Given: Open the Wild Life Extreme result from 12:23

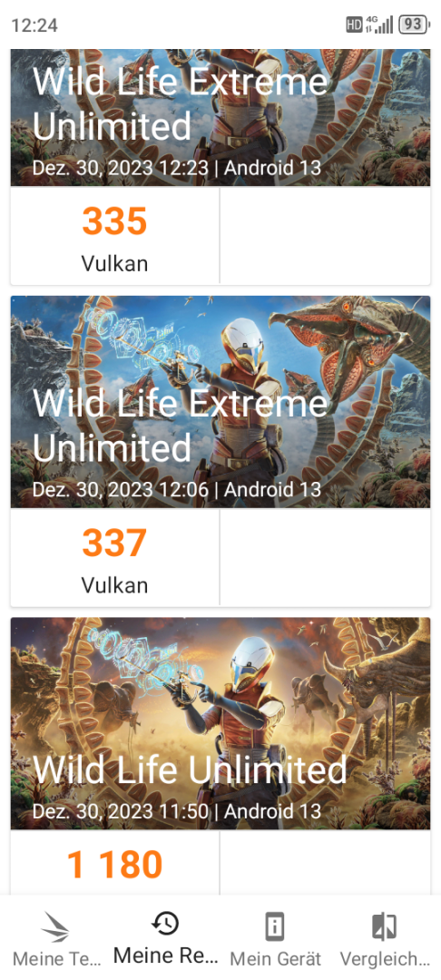Looking at the screenshot, I should [x=220, y=117].
